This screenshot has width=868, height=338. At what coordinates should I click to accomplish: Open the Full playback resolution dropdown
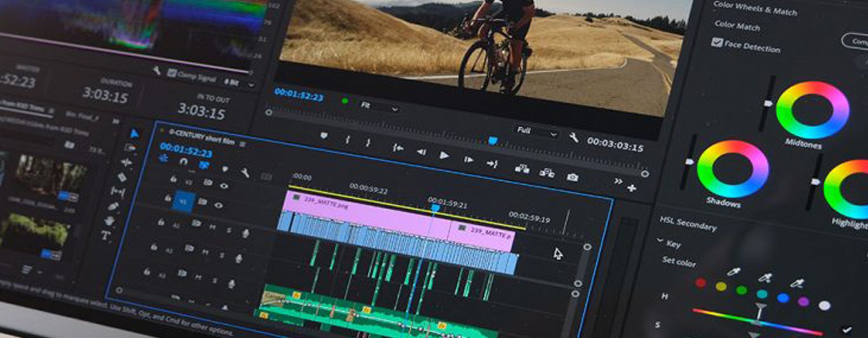537,132
